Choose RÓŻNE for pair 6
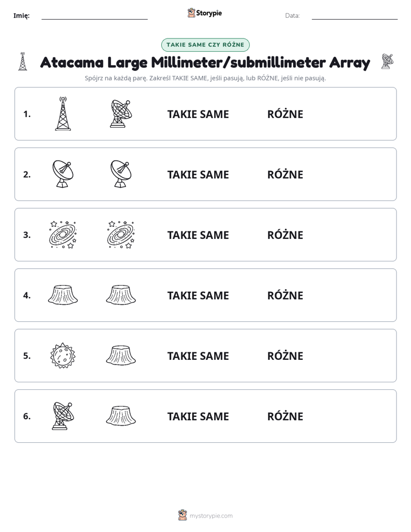411x532 pixels. (x=285, y=416)
